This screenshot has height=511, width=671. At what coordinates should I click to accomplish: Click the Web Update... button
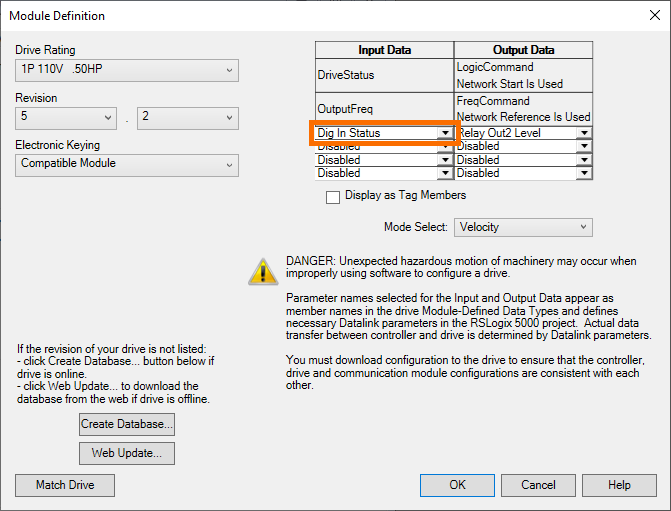click(127, 453)
